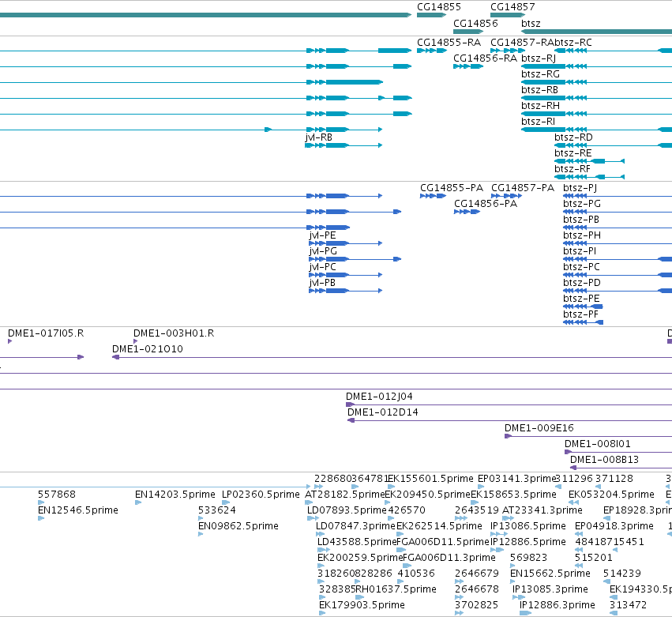Click the btsz-RH transcript label
The height and width of the screenshot is (617, 672).
click(x=540, y=106)
